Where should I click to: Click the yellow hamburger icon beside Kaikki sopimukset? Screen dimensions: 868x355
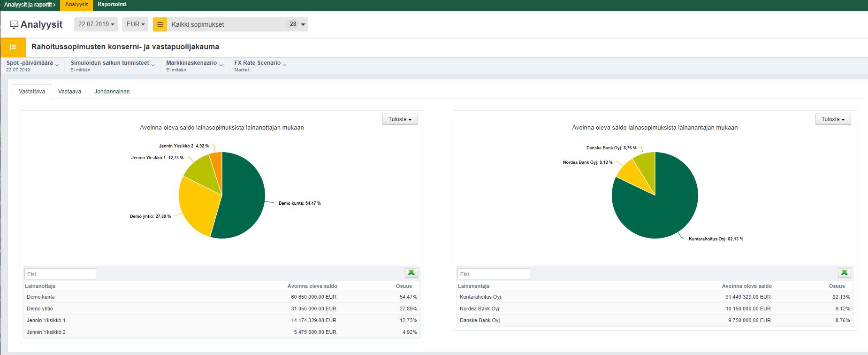[160, 24]
